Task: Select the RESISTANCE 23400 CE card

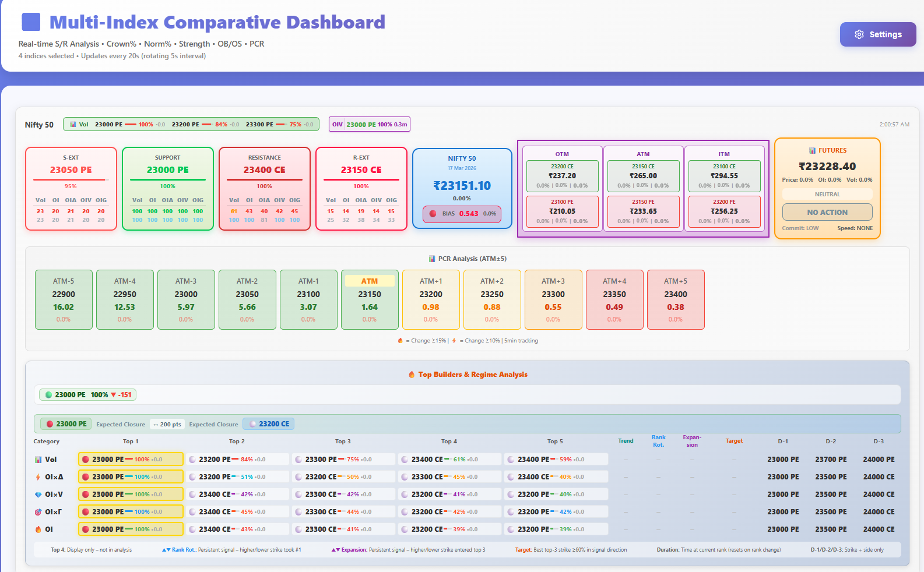Action: [x=265, y=189]
